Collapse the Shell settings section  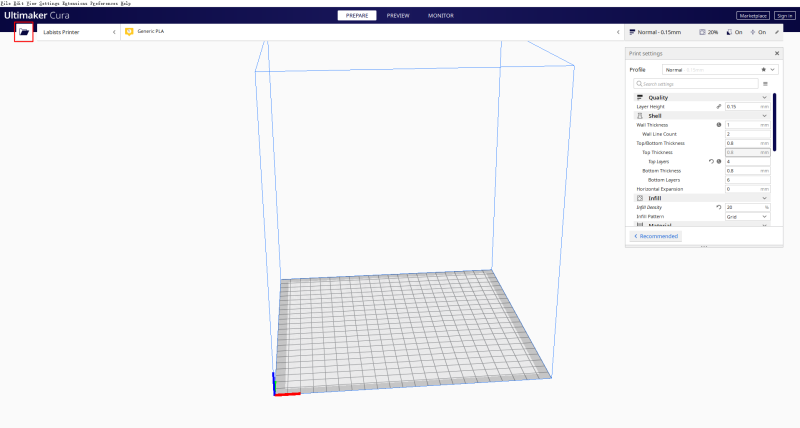764,116
